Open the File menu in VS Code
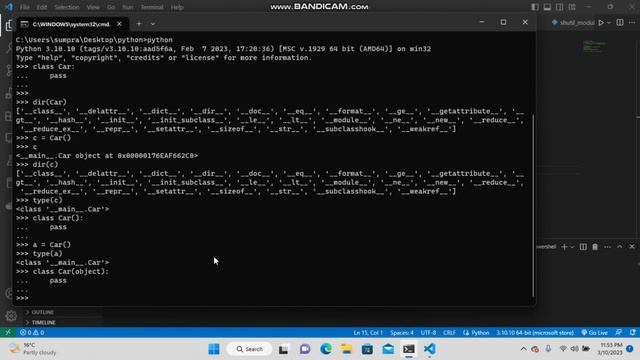Viewport: 640px width, 360px height. coord(24,7)
